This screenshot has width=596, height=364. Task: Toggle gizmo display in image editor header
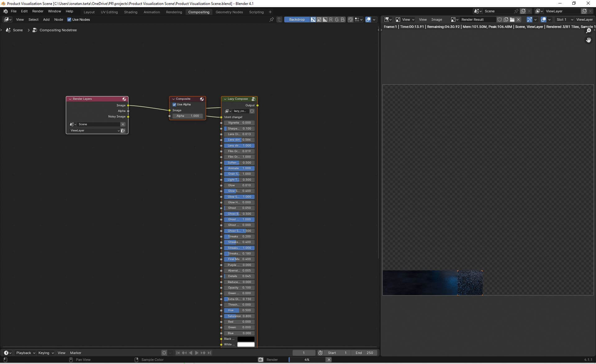[530, 20]
